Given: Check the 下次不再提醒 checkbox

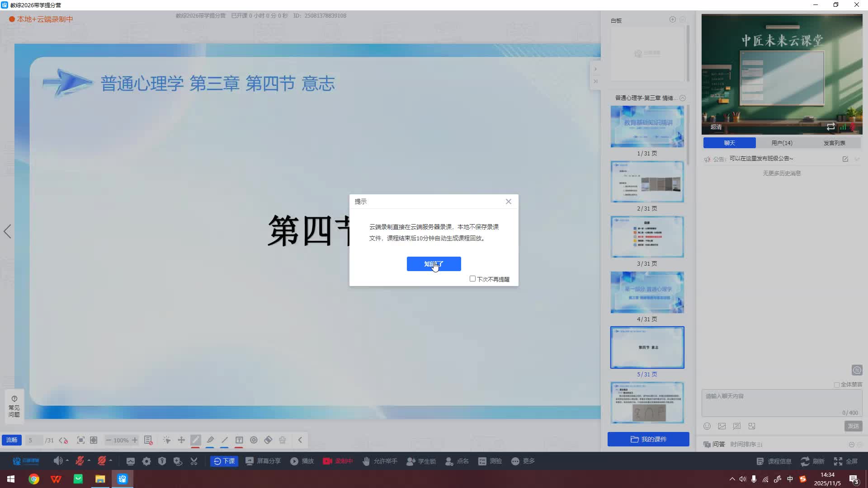Looking at the screenshot, I should (x=473, y=279).
